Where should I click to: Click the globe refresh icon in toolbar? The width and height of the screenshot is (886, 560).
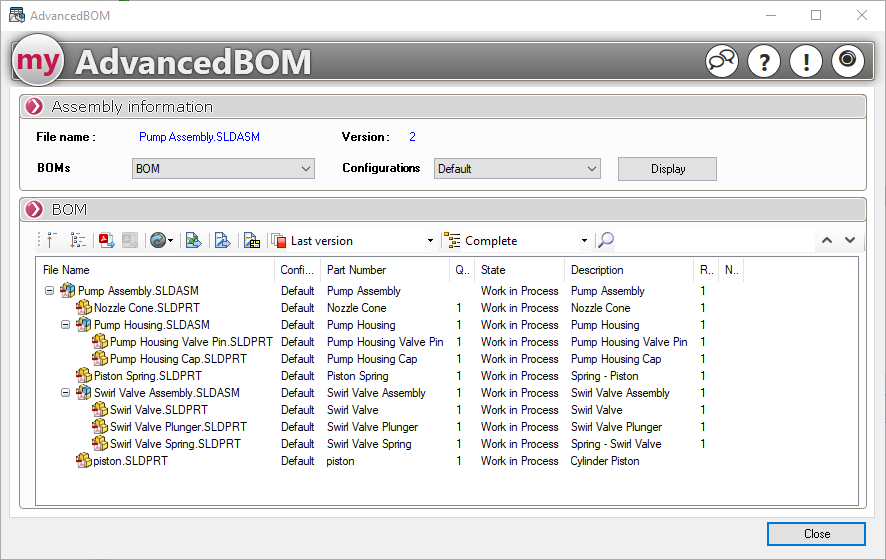pos(157,240)
